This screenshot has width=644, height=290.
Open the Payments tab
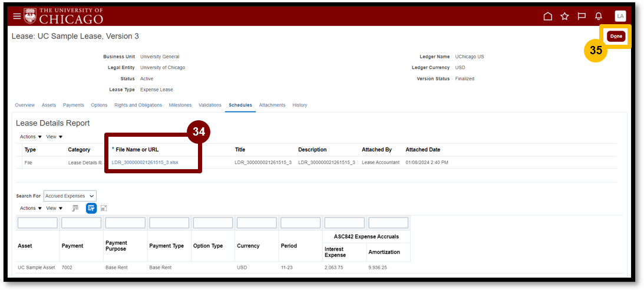pos(74,105)
